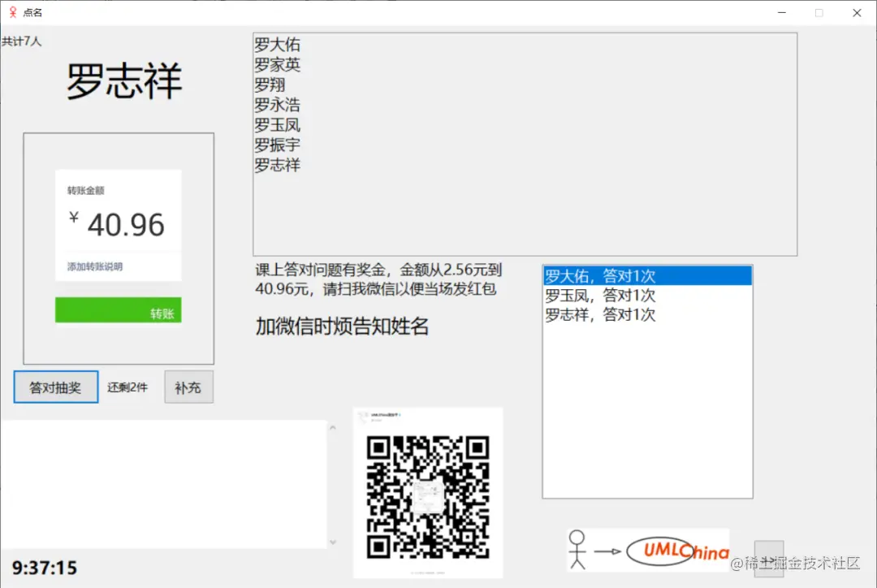Click the 共计7人 count label
Screen dimensions: 877x588
21,41
